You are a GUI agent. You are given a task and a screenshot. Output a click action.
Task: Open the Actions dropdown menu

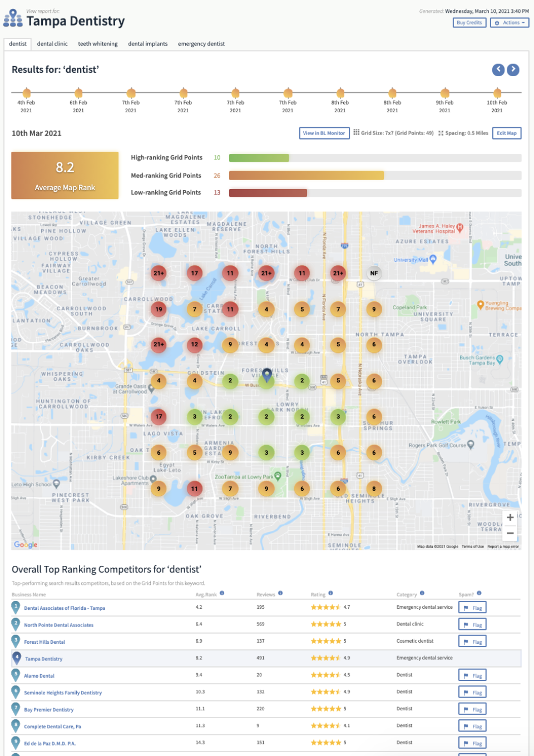[510, 23]
